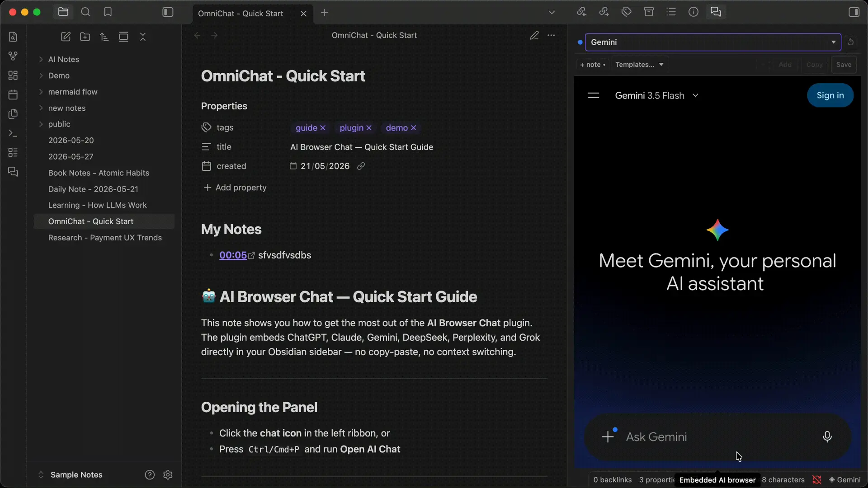Toggle the right sidebar collapse icon
Screen dimensions: 868x488
click(x=854, y=12)
